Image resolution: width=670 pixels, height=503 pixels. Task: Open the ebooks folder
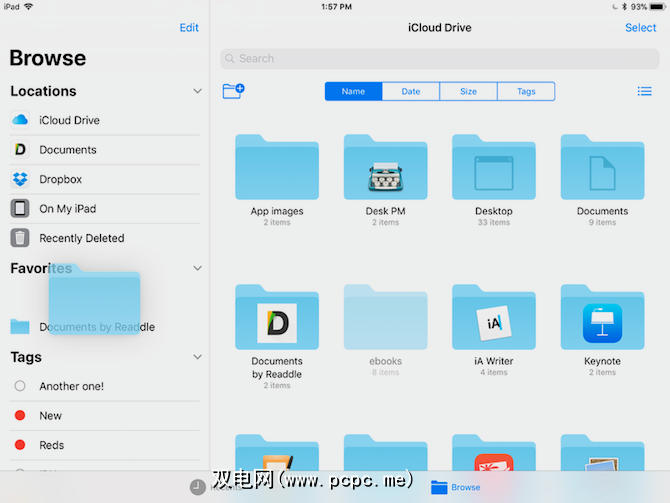click(x=385, y=317)
